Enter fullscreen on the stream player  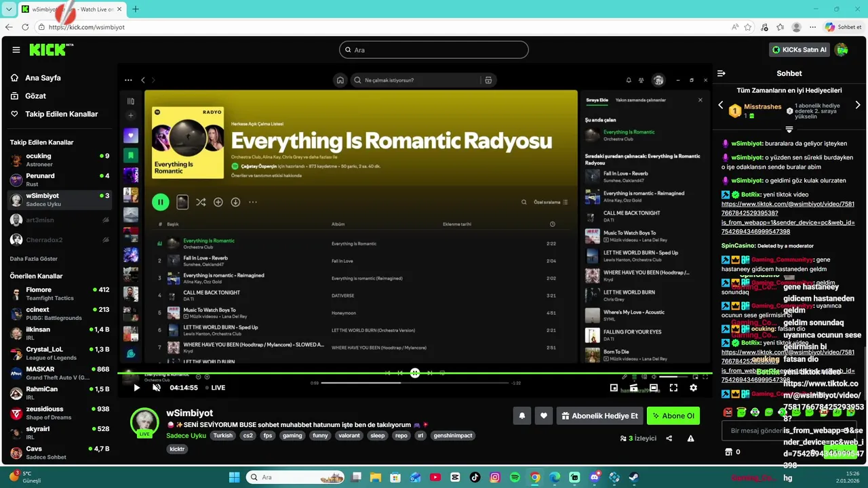[673, 388]
